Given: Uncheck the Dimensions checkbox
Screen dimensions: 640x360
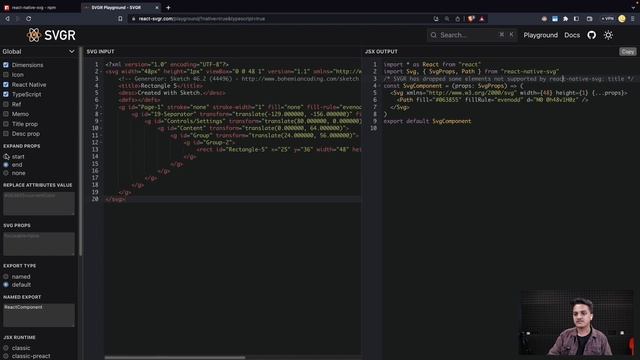Looking at the screenshot, I should pos(6,65).
